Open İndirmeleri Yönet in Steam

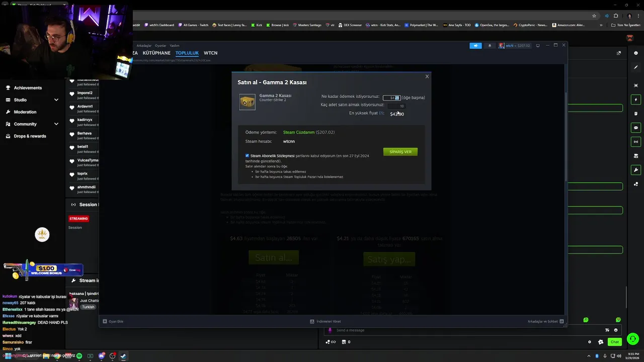pos(326,321)
